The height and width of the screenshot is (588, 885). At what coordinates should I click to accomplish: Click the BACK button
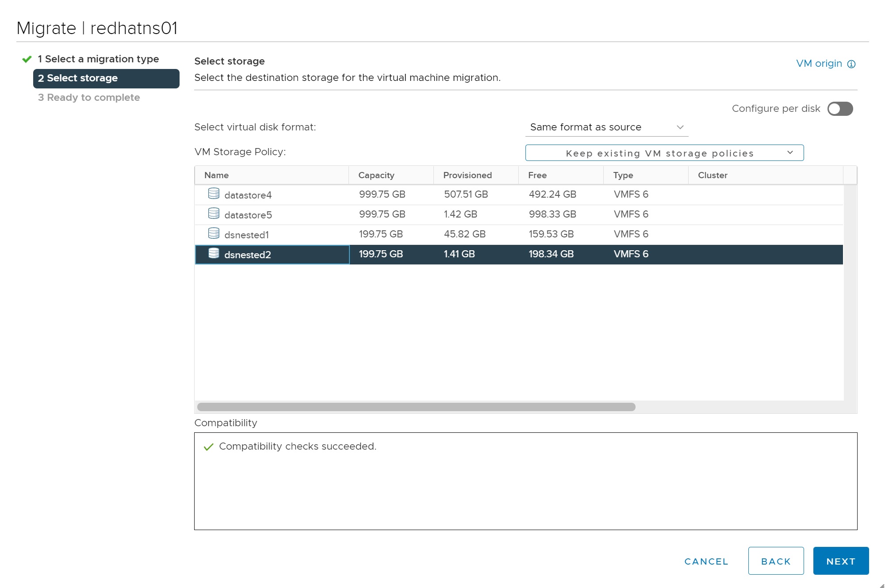click(x=775, y=561)
